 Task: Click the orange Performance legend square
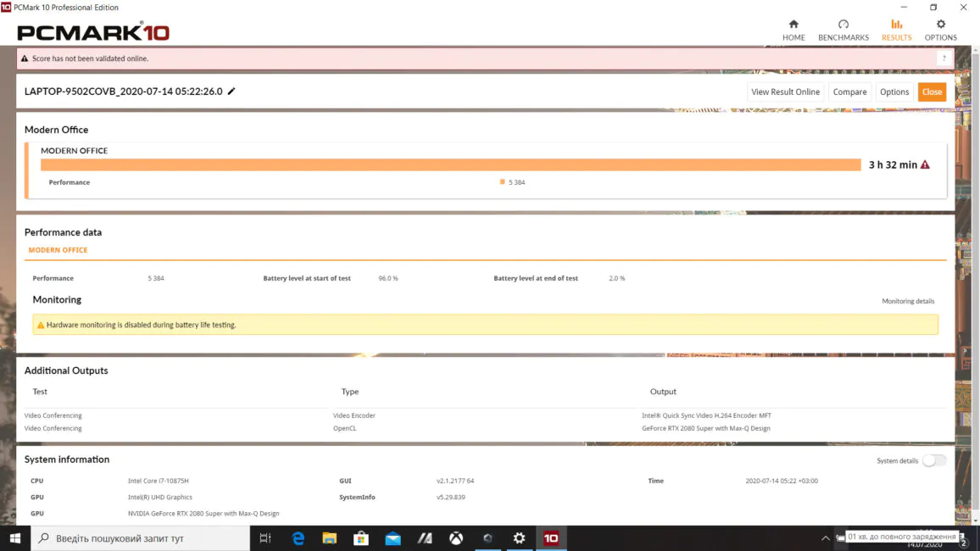(x=502, y=181)
